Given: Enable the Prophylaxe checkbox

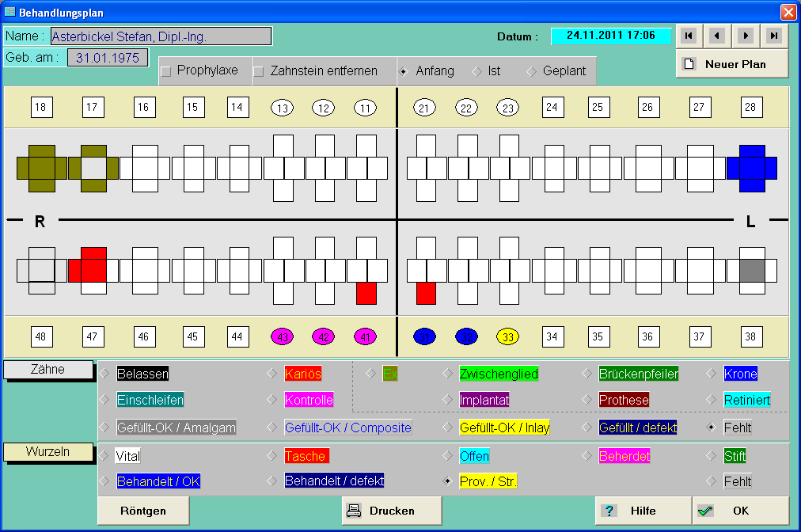Looking at the screenshot, I should pyautogui.click(x=166, y=71).
